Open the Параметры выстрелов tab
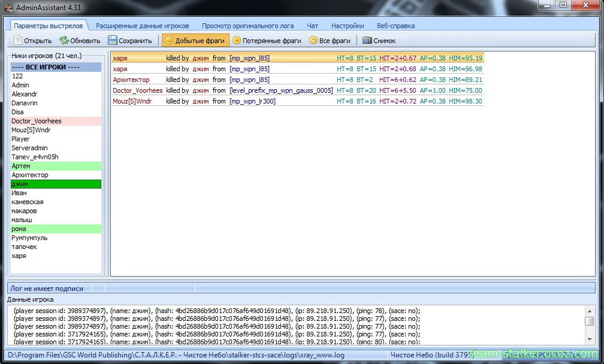The image size is (604, 364). [48, 26]
